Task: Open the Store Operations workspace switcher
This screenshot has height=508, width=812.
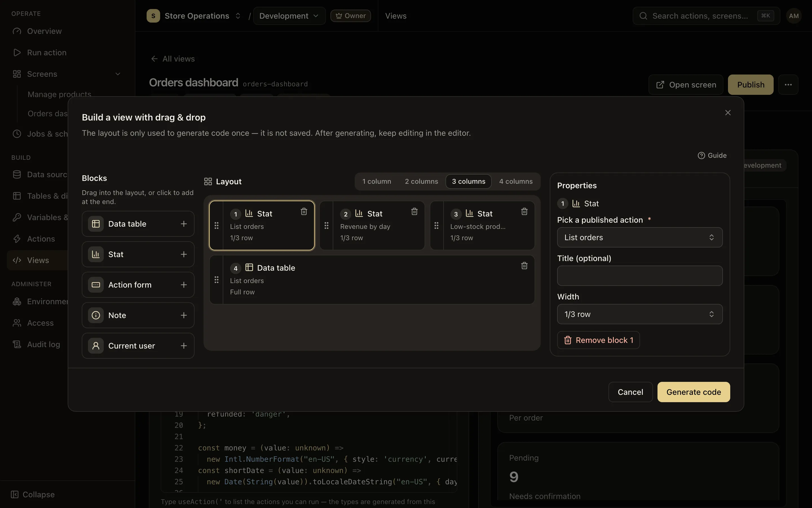Action: click(194, 16)
